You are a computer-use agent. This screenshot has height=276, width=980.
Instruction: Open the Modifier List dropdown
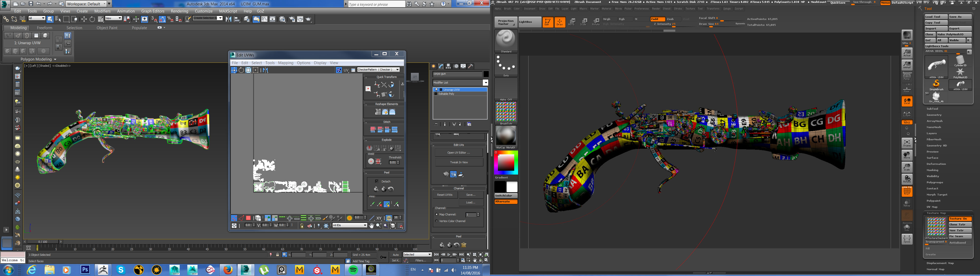click(x=460, y=83)
